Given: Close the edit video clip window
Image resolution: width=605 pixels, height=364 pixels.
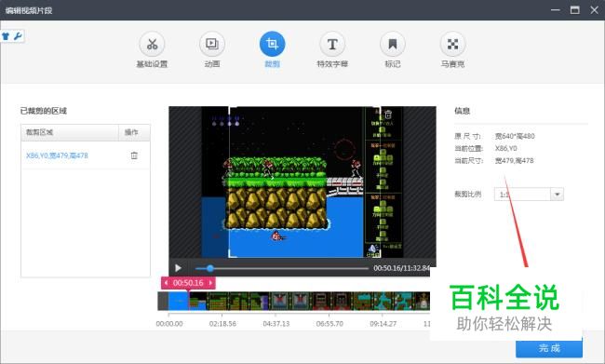Looking at the screenshot, I should [x=594, y=10].
